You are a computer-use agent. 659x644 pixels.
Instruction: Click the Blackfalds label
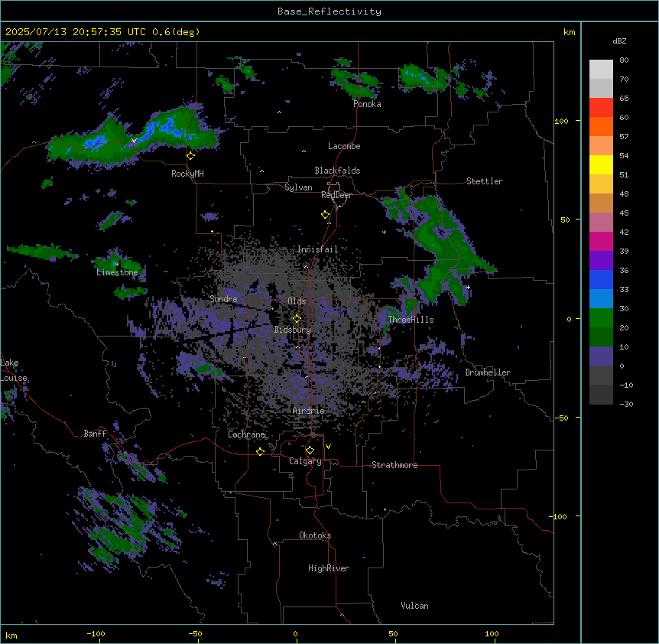coord(337,171)
